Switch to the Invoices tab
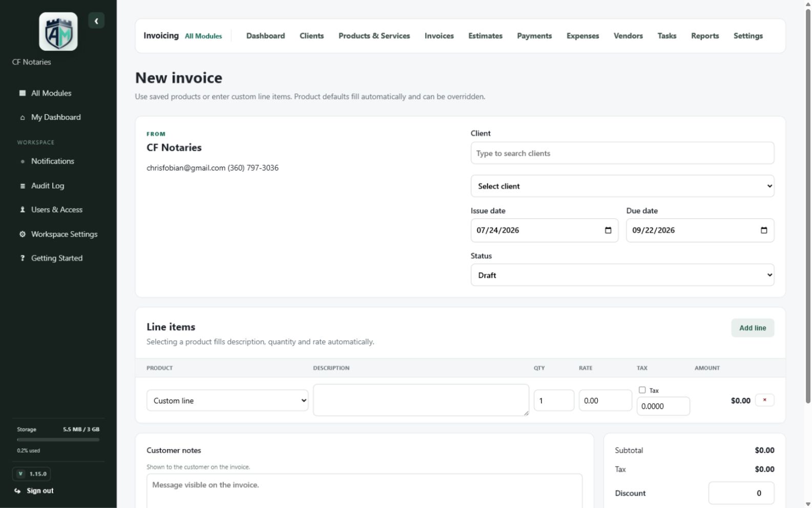812x508 pixels. 439,36
